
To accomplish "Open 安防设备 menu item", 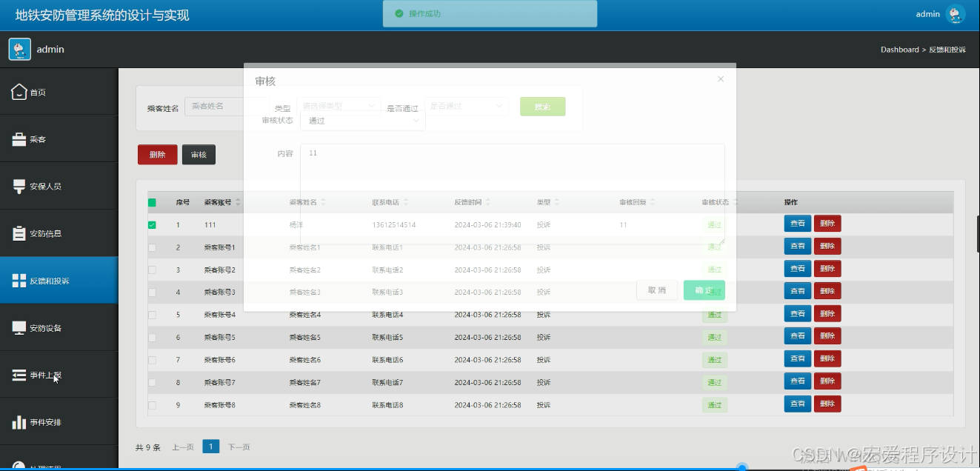I will click(59, 327).
